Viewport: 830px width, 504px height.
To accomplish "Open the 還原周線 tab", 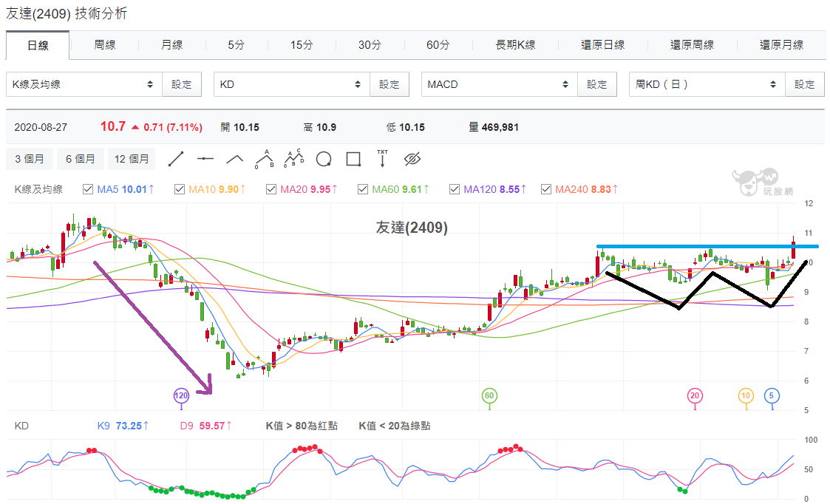I will coord(692,45).
